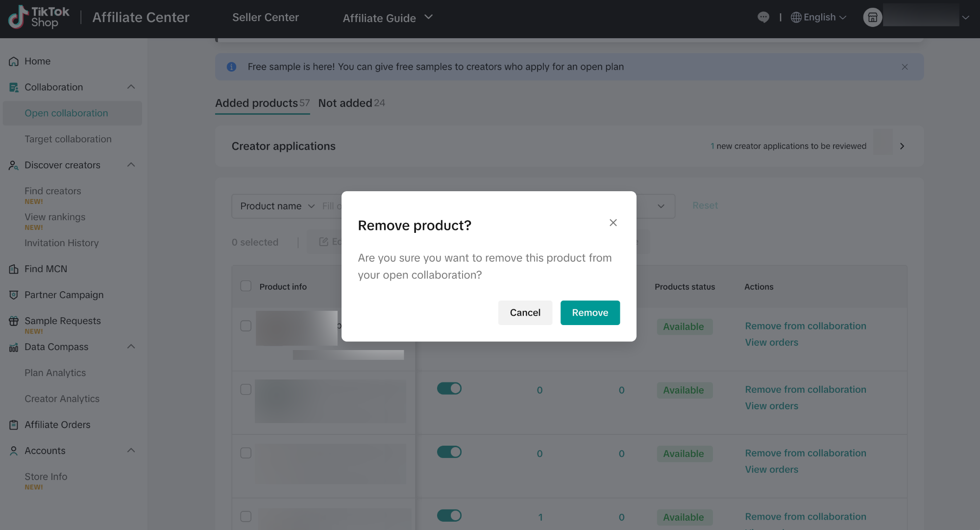The image size is (980, 530).
Task: Click the store profile avatar icon
Action: click(872, 18)
